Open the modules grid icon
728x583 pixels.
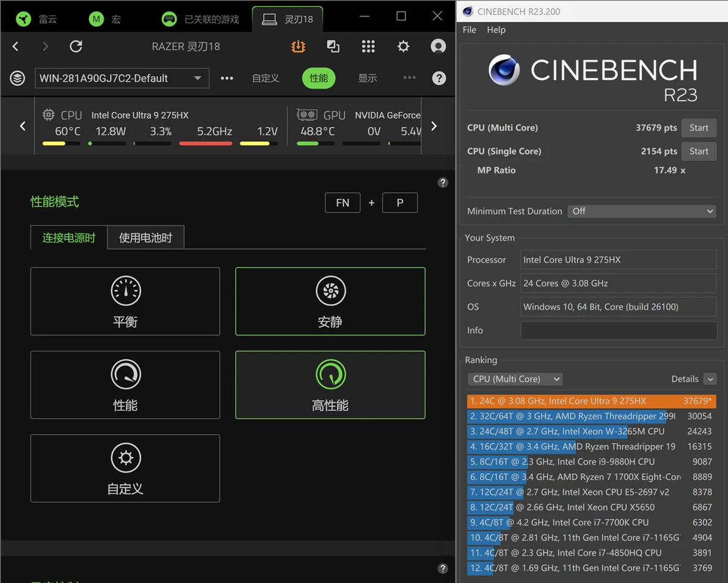click(x=368, y=46)
